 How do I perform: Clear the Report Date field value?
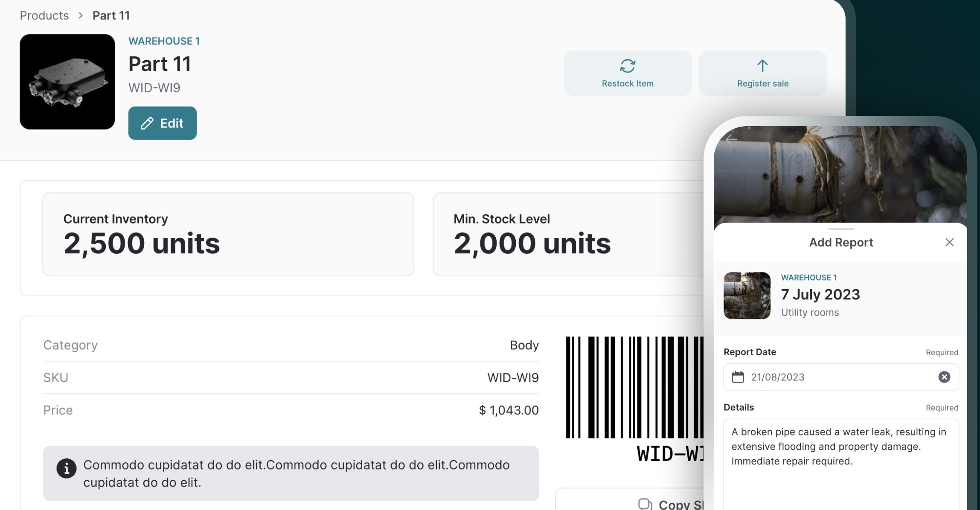[x=944, y=377]
